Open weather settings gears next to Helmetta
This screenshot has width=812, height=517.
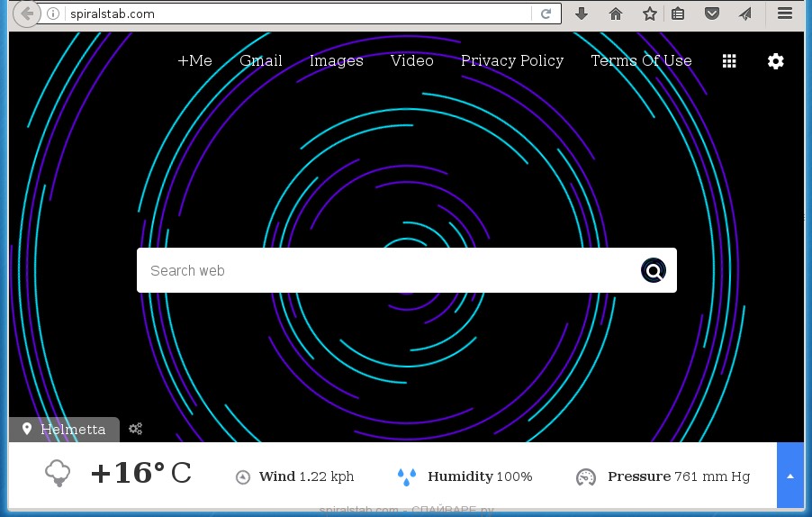pyautogui.click(x=135, y=429)
